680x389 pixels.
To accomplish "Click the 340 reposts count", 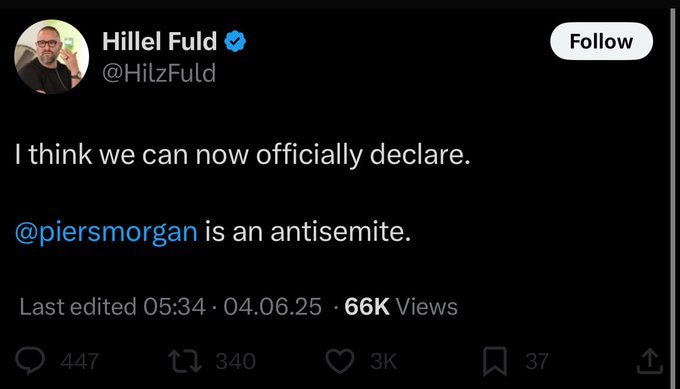I will 236,361.
